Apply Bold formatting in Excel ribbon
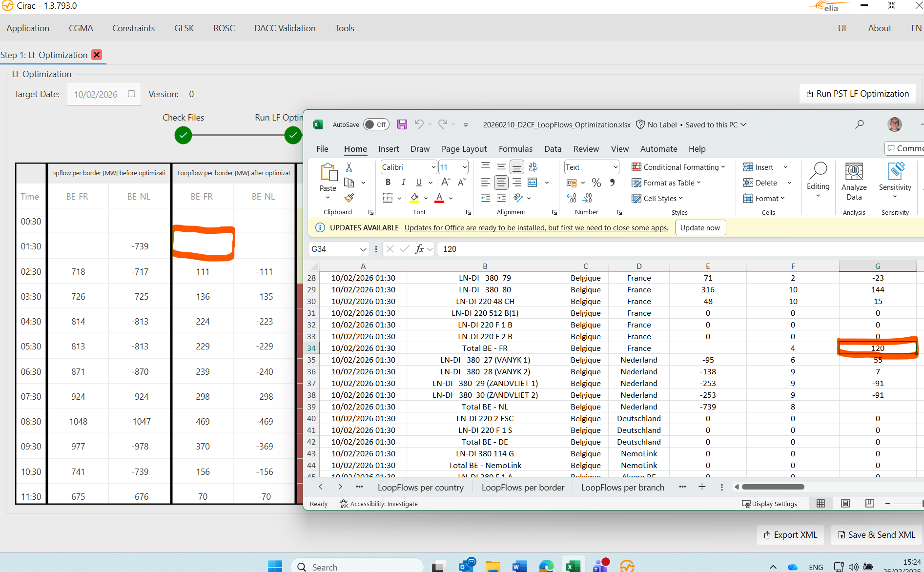Image resolution: width=924 pixels, height=572 pixels. tap(388, 183)
